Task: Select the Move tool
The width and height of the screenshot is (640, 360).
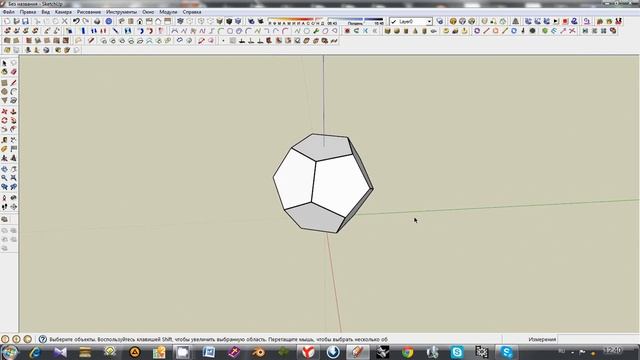Action: coord(4,111)
